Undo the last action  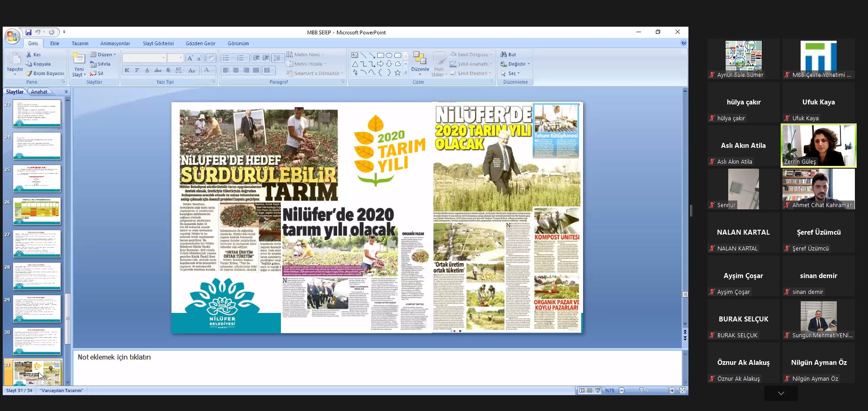pyautogui.click(x=38, y=32)
